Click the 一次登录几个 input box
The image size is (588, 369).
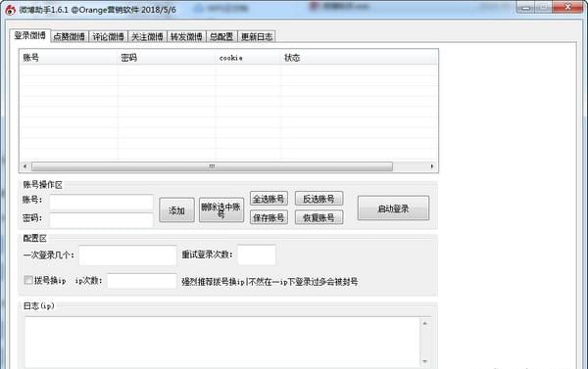pos(127,255)
